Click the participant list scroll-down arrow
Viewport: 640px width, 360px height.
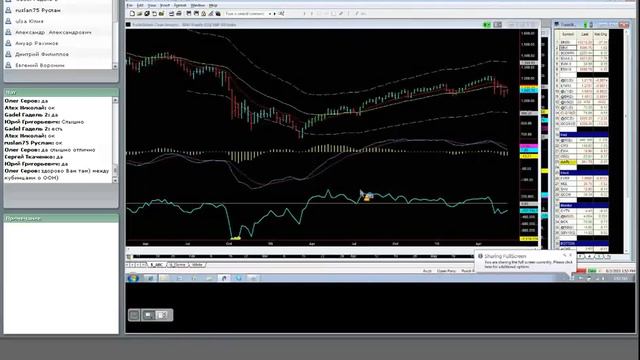pyautogui.click(x=115, y=66)
